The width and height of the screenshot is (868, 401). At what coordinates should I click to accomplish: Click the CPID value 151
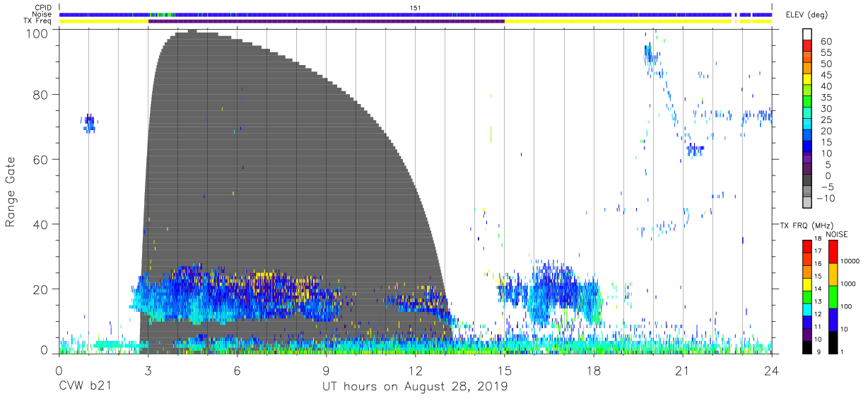tap(415, 8)
